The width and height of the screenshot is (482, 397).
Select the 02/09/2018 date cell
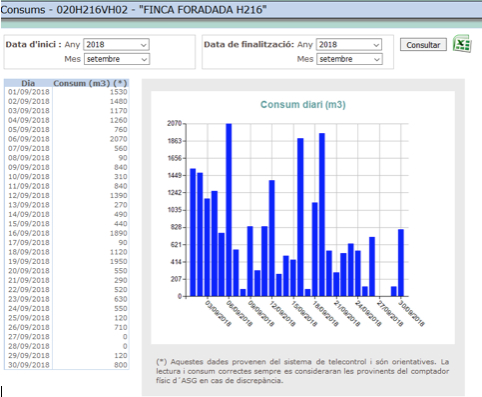coord(29,101)
